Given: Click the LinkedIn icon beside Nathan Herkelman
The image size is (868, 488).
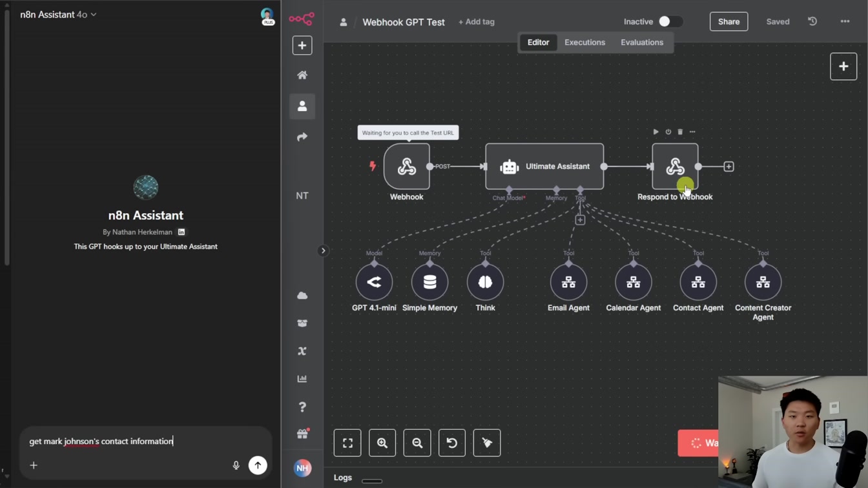Looking at the screenshot, I should point(181,232).
